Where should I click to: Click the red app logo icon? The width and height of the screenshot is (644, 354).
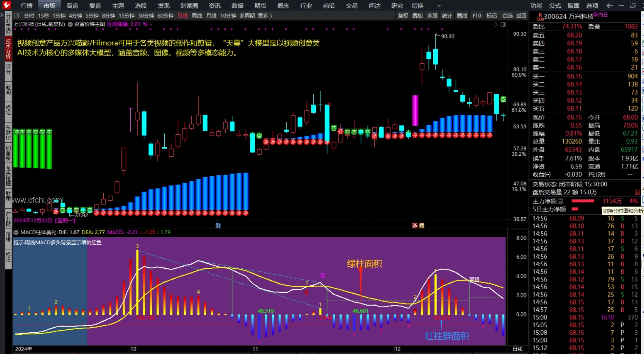point(6,5)
